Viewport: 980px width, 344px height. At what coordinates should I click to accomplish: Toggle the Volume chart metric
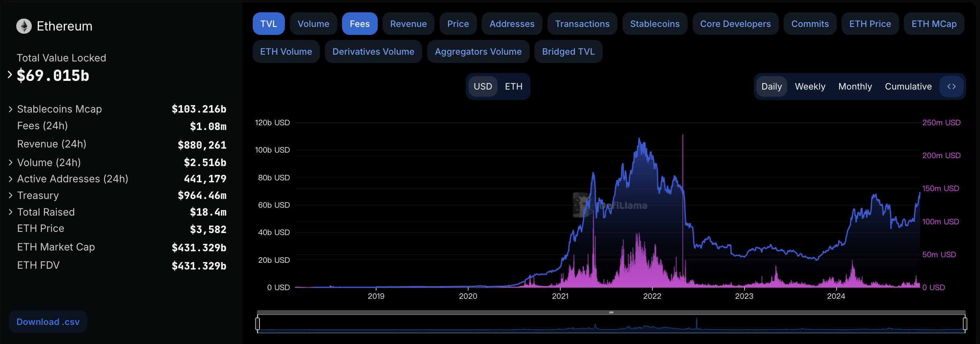point(313,24)
